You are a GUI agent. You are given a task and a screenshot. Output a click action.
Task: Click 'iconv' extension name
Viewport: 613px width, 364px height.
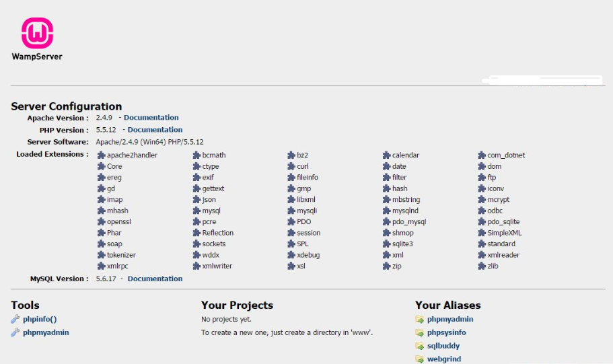coord(496,188)
